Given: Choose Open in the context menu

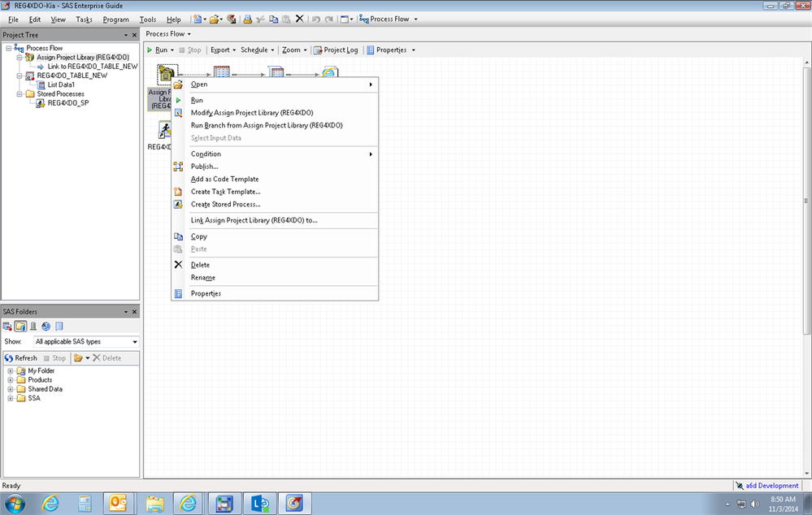Looking at the screenshot, I should coord(275,84).
